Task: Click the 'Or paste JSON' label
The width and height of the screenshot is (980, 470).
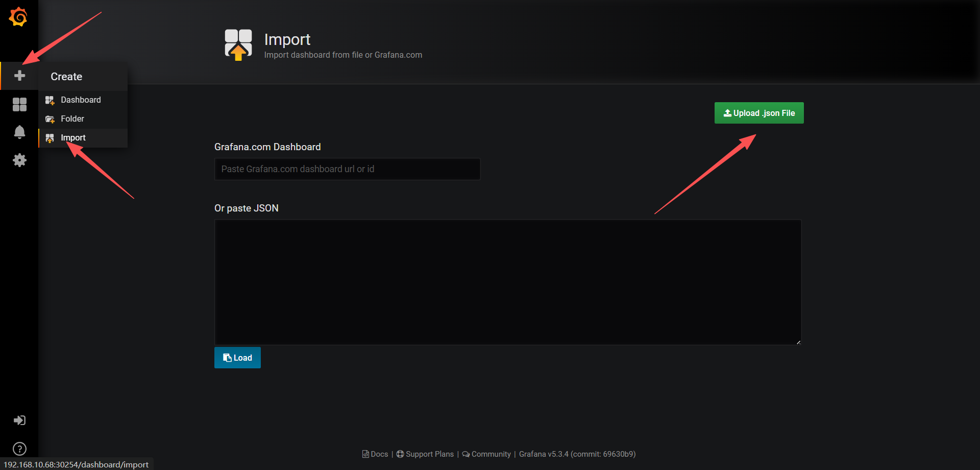Action: [247, 208]
